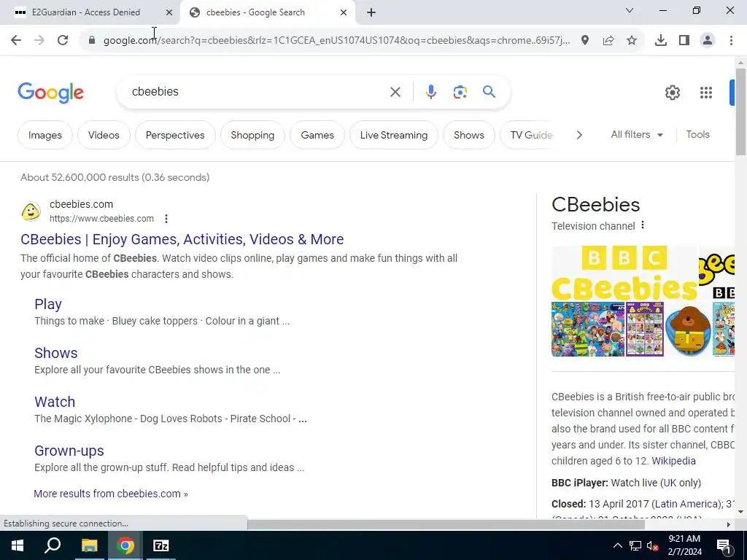The width and height of the screenshot is (747, 560).
Task: Go back to the previous page
Action: point(16,41)
